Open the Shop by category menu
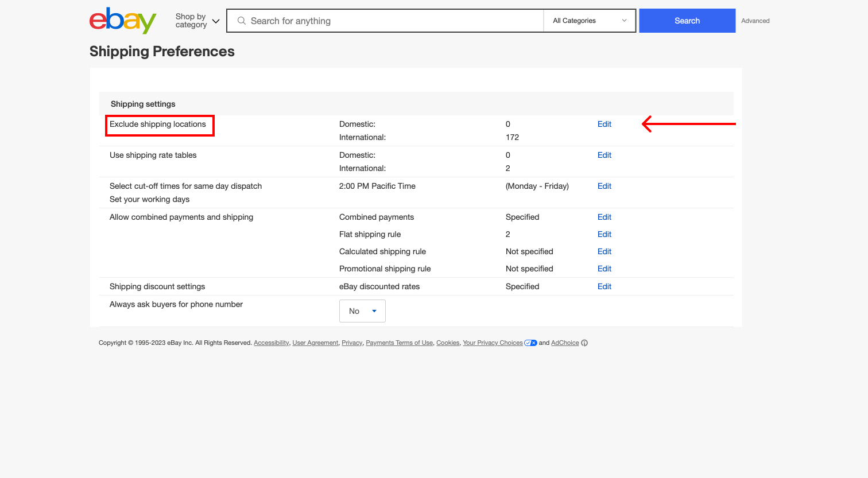The image size is (868, 478). [196, 21]
